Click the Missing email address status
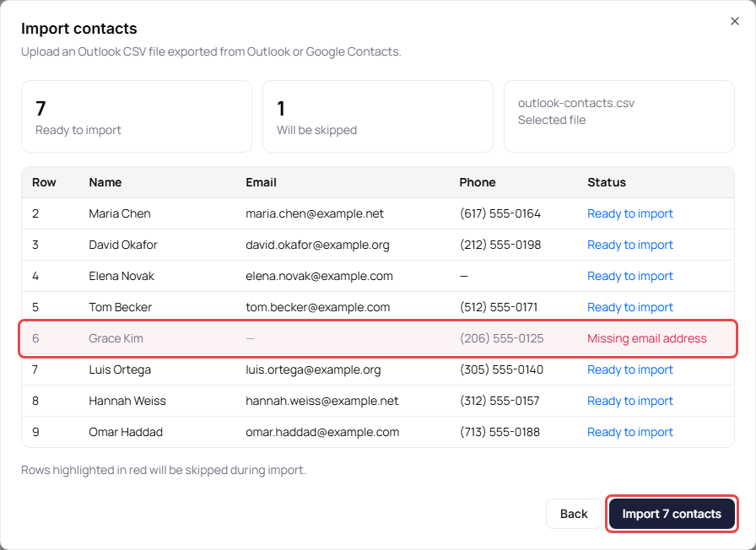Screen dimensions: 756x550 pos(647,338)
